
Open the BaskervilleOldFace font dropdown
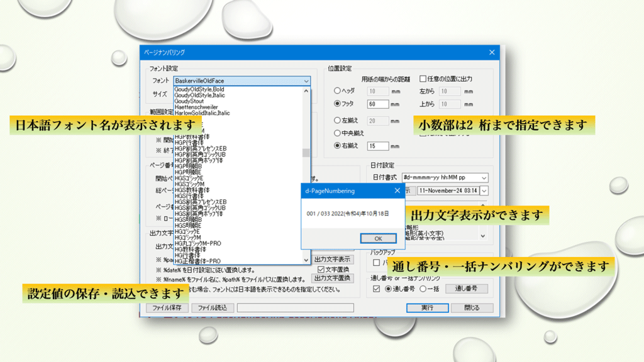coord(306,81)
